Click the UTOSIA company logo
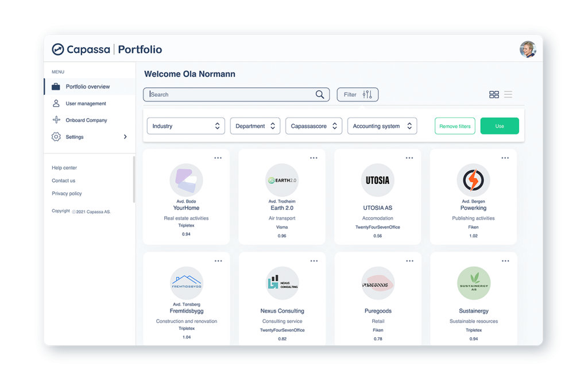 click(377, 180)
